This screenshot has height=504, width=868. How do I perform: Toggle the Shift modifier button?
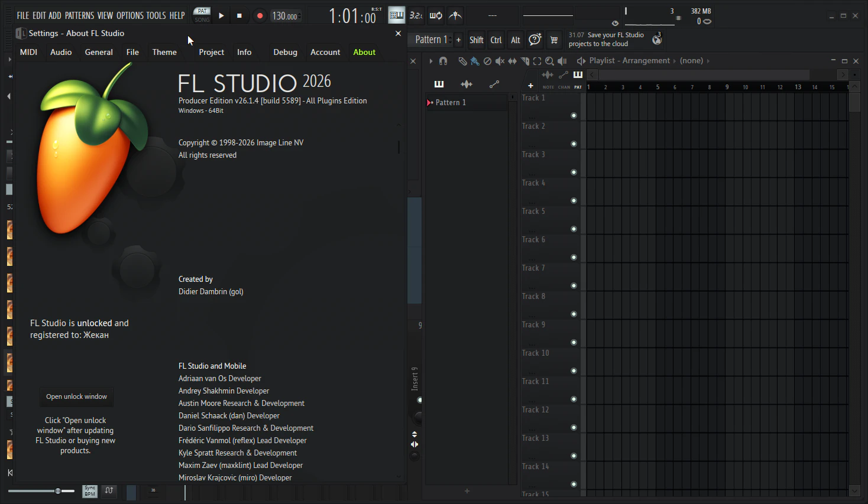(x=477, y=40)
